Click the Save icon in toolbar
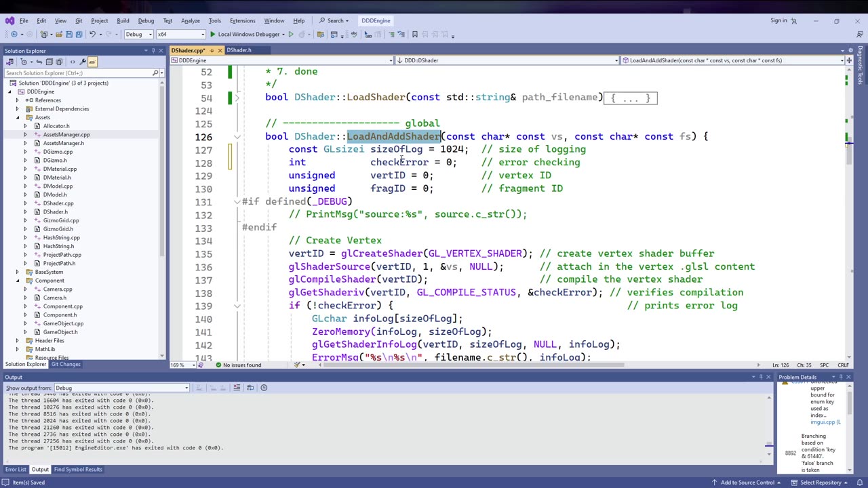The image size is (868, 488). pos(70,34)
